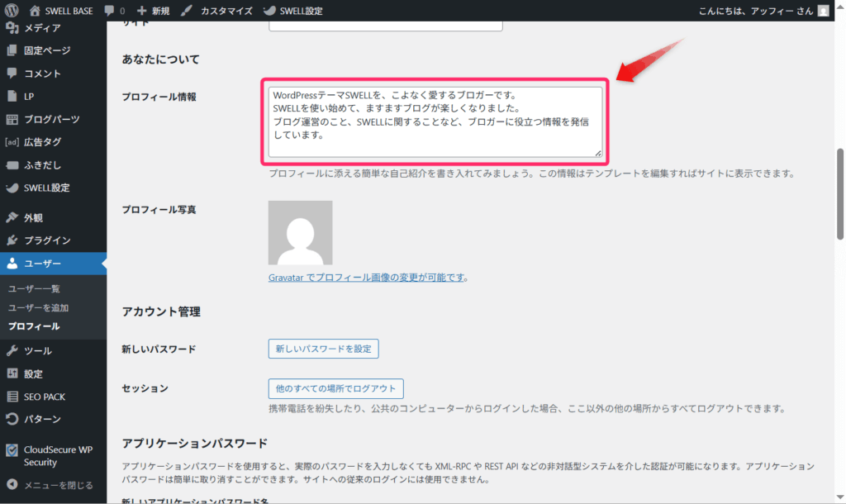Click the 新しいパスワード label
Image resolution: width=846 pixels, height=504 pixels.
point(159,349)
